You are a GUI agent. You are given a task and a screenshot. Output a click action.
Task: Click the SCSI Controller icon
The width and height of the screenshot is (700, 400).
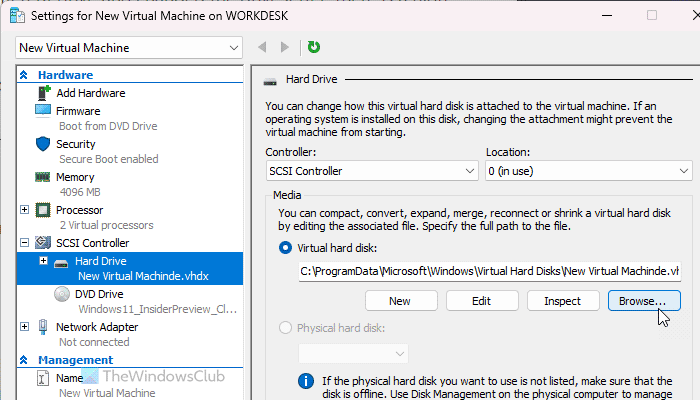(x=43, y=242)
